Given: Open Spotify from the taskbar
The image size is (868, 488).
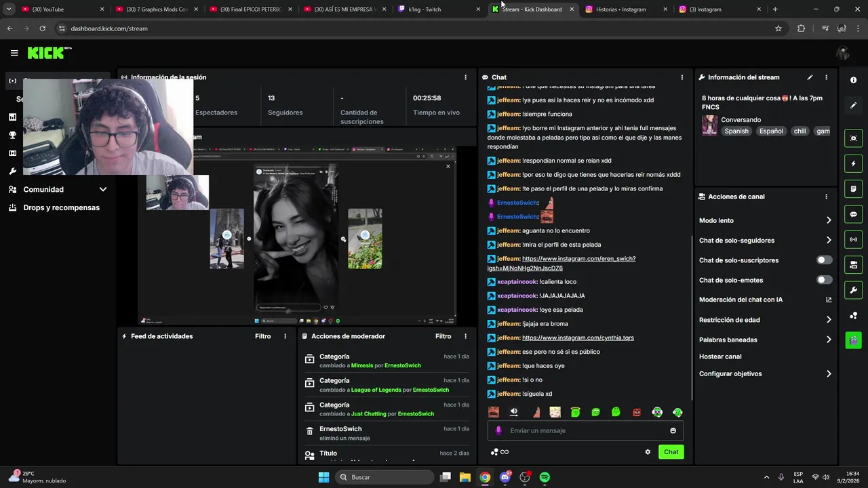Looking at the screenshot, I should [x=545, y=477].
